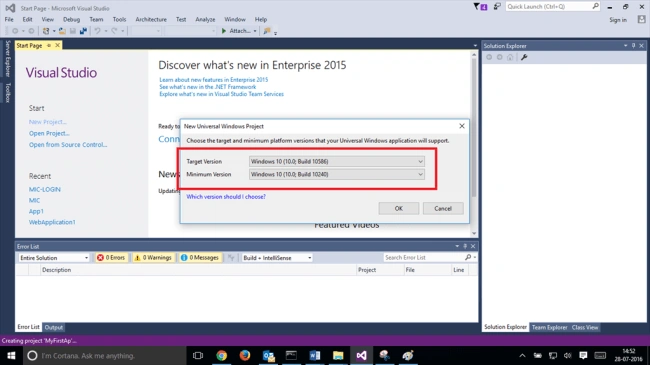Open Word from the taskbar

tap(315, 355)
